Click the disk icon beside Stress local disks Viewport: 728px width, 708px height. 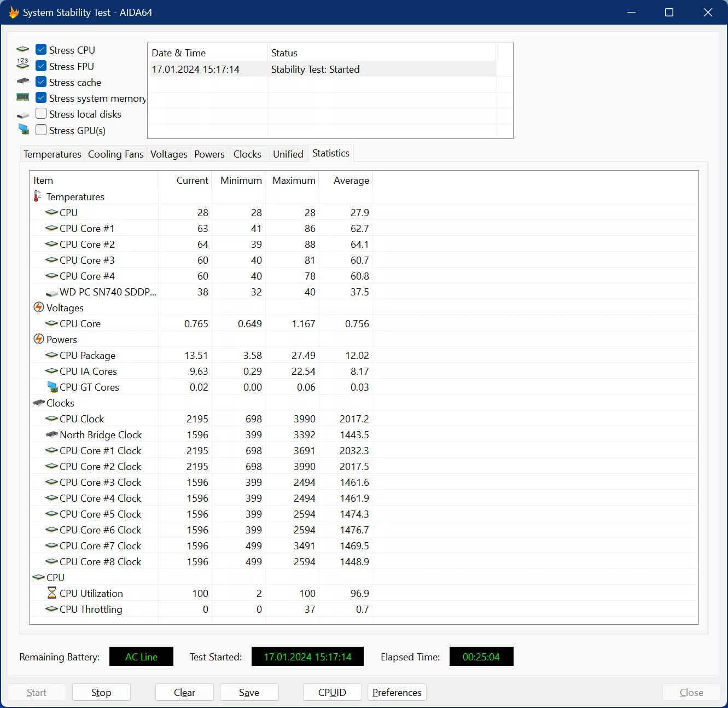[23, 115]
